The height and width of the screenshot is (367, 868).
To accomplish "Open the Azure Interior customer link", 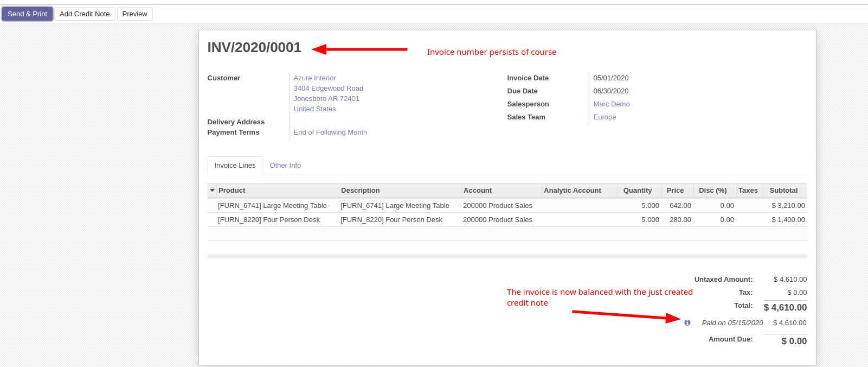I will tap(314, 78).
